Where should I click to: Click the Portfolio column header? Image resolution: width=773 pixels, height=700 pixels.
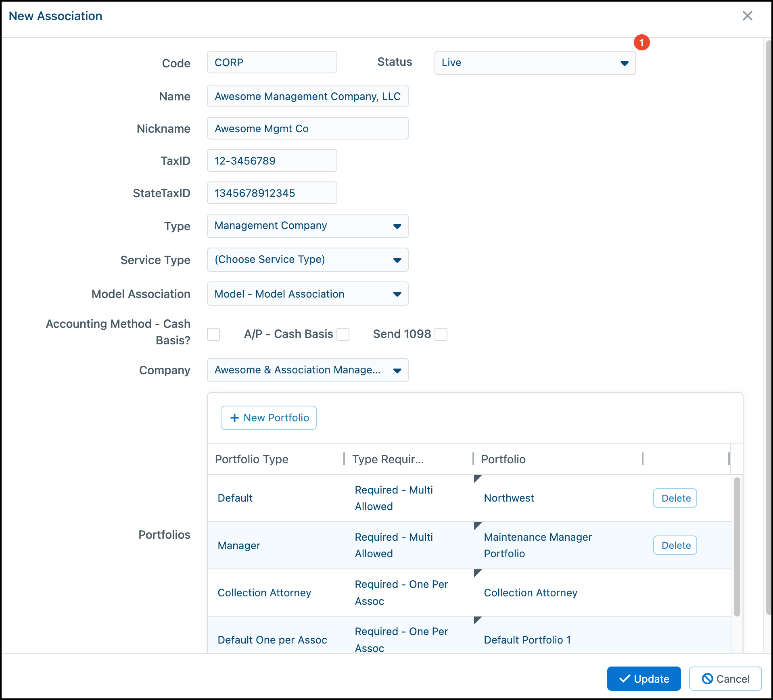click(x=503, y=459)
